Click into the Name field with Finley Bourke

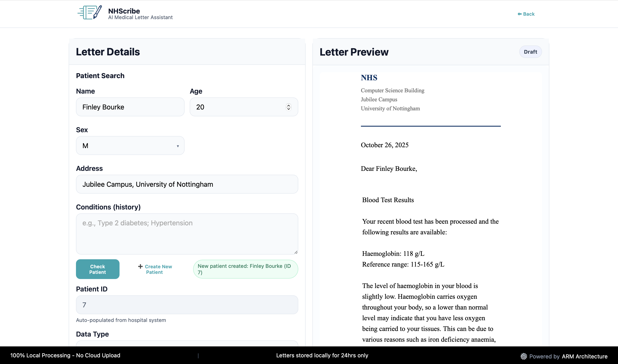pos(130,107)
